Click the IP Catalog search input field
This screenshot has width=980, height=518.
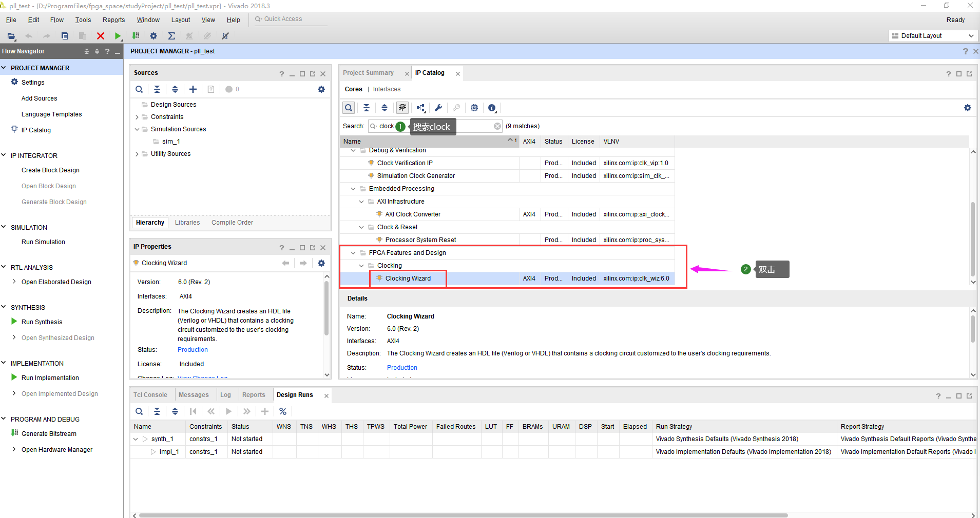coord(435,126)
